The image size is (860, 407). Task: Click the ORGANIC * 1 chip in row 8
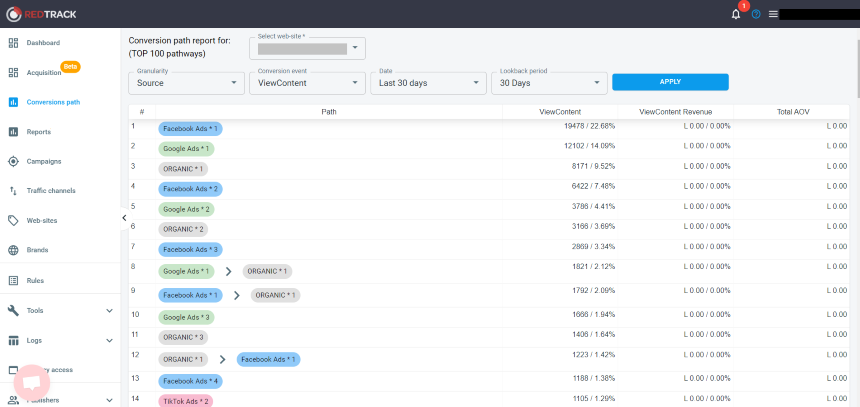click(x=268, y=272)
